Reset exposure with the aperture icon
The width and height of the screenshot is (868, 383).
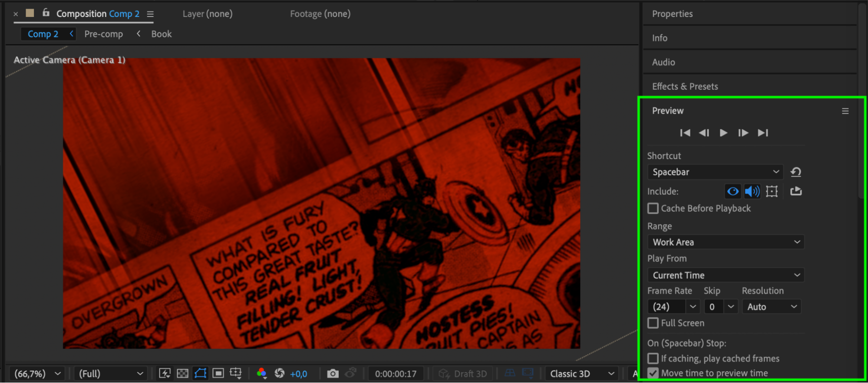pos(280,373)
